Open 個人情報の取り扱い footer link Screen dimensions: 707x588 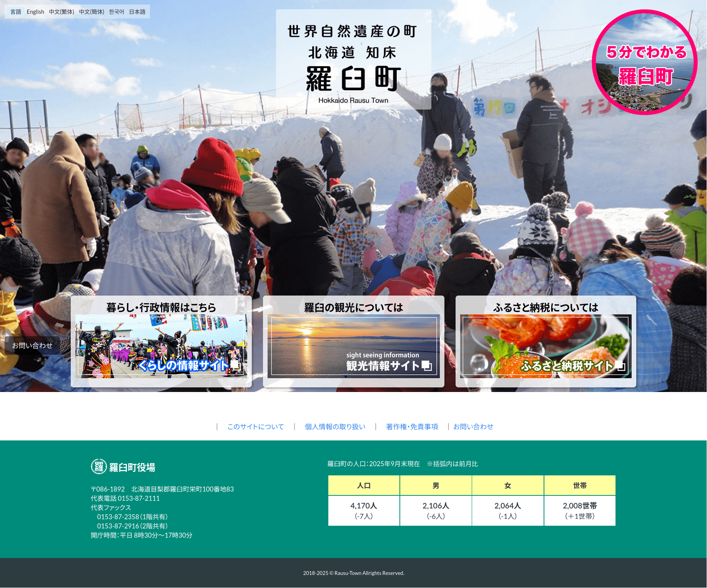point(335,427)
